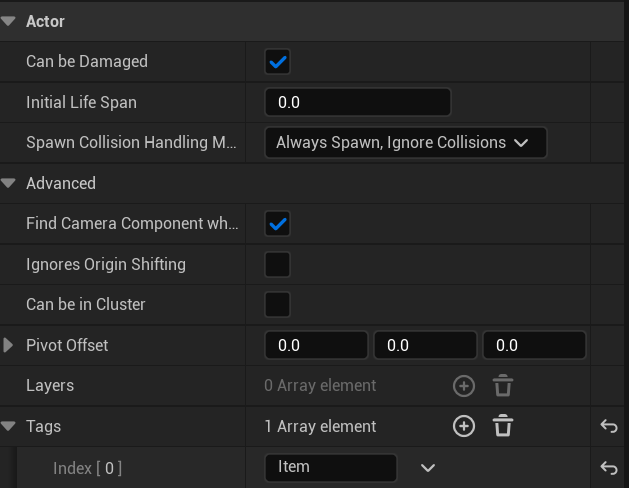The width and height of the screenshot is (629, 488).
Task: Enable Ignores Origin Shifting
Action: (277, 264)
